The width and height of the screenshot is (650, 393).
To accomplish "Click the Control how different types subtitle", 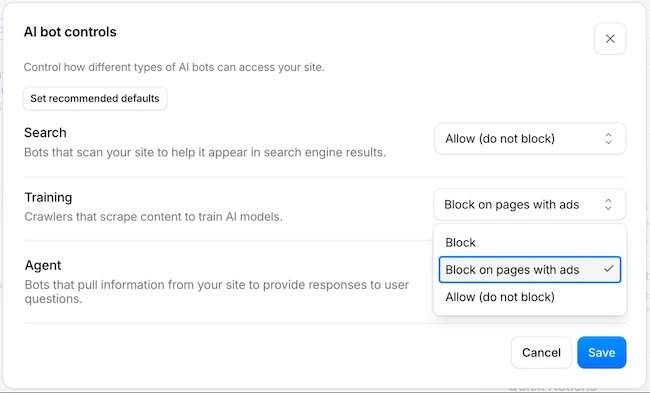I will [174, 67].
